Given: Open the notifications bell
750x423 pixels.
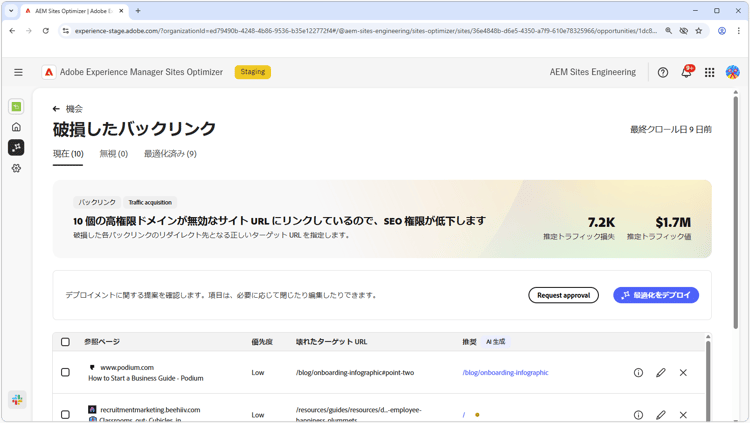Looking at the screenshot, I should coord(686,72).
